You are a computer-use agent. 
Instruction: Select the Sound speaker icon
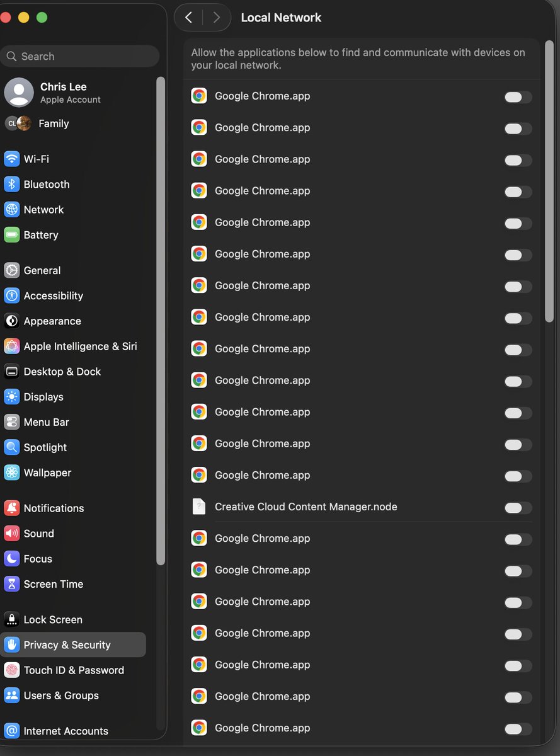[x=12, y=533]
